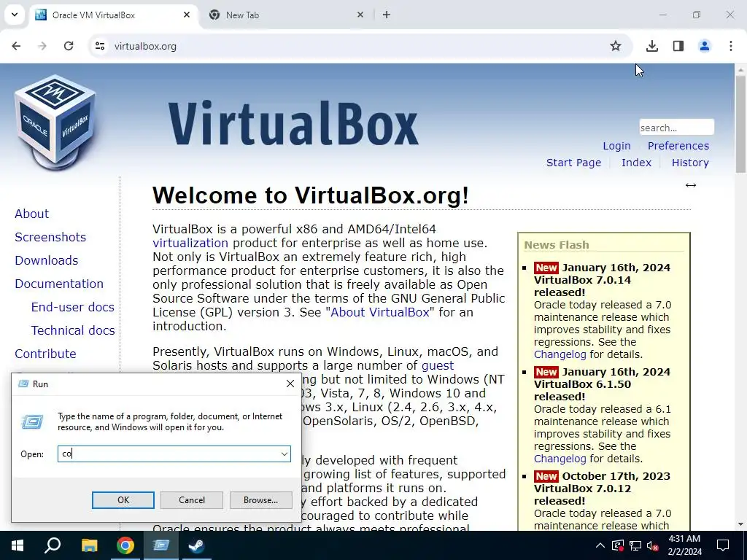Screen dimensions: 747x560
Task: Open the network tray icon
Action: click(x=635, y=545)
